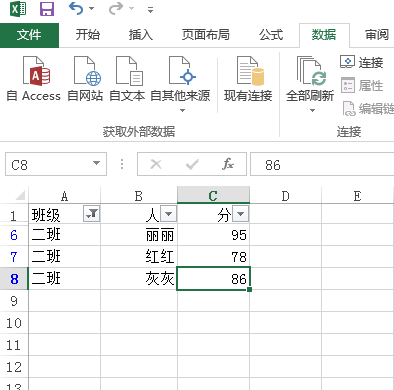Open the 班级 filter dropdown
394x390 pixels.
click(x=91, y=214)
